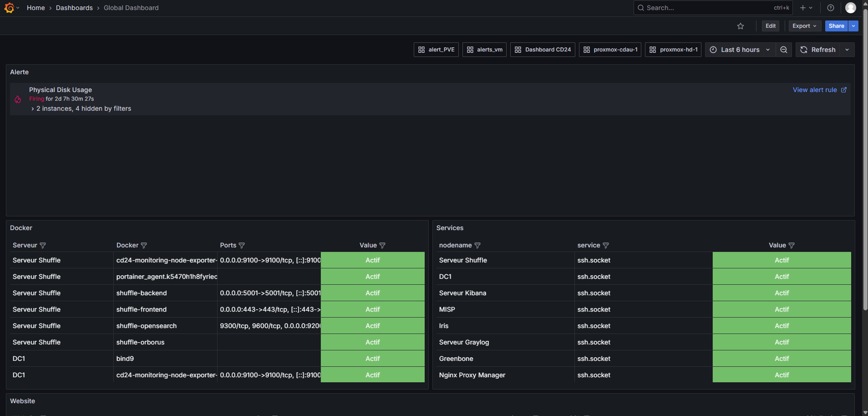The width and height of the screenshot is (868, 416).
Task: Click the Edit button
Action: pyautogui.click(x=771, y=26)
